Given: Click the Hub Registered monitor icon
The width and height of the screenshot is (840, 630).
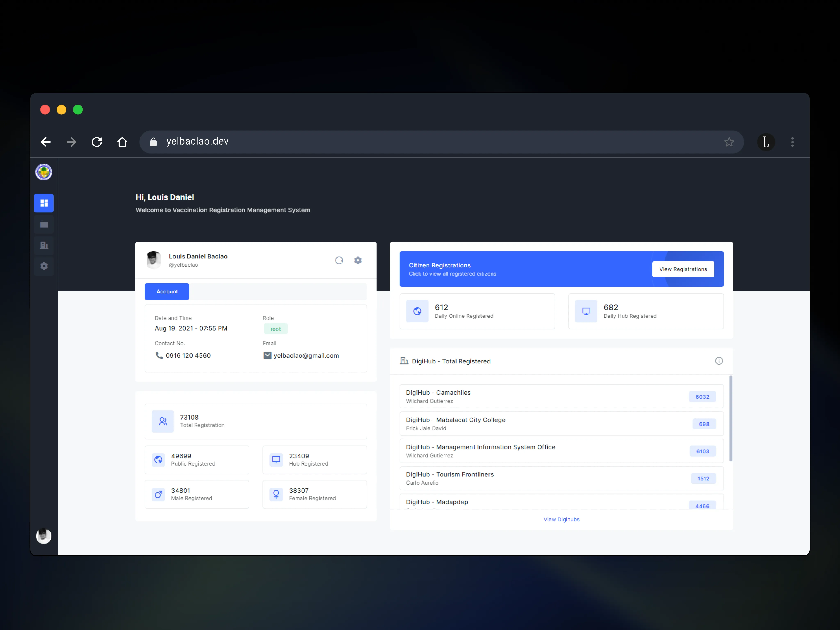Looking at the screenshot, I should coord(276,460).
